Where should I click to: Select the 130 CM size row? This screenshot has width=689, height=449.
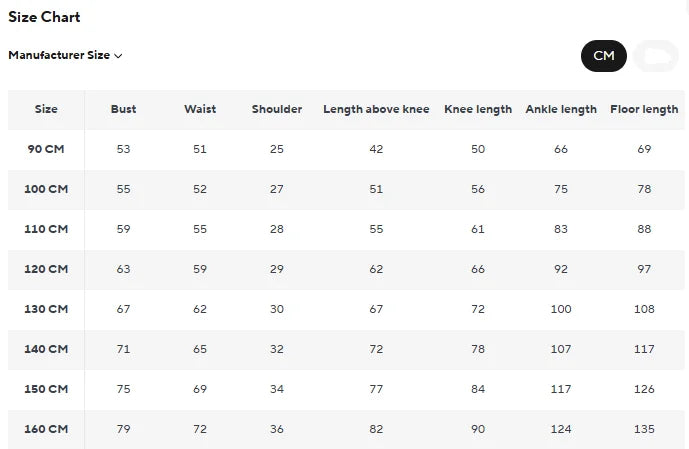pos(346,309)
